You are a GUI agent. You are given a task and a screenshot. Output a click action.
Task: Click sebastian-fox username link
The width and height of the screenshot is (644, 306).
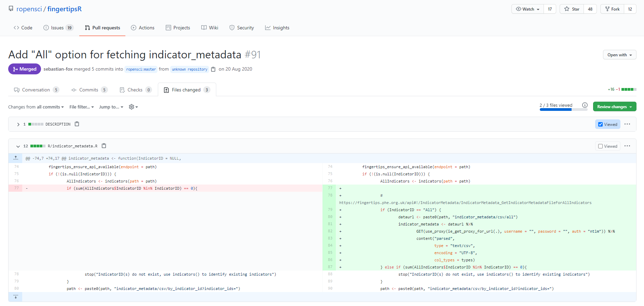(x=58, y=69)
